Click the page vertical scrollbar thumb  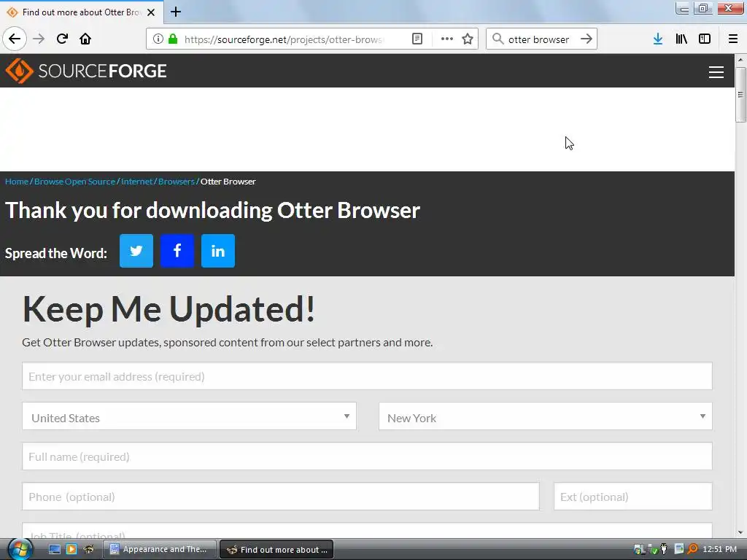click(x=740, y=94)
